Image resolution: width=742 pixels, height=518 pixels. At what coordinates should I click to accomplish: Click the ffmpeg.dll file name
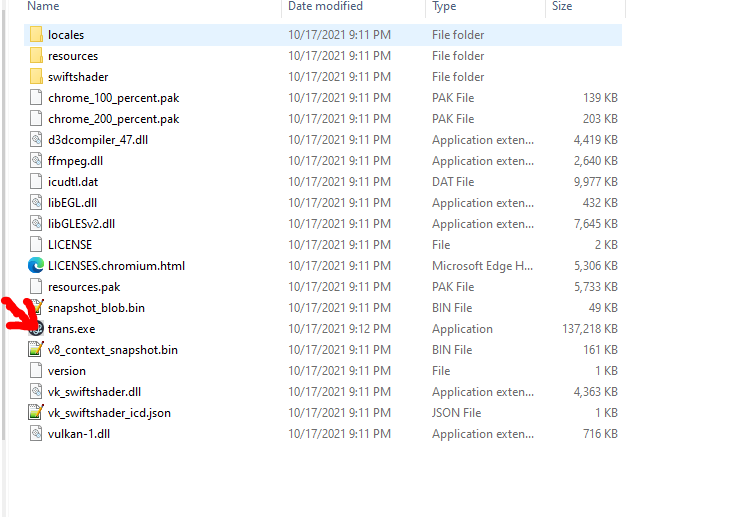click(75, 161)
